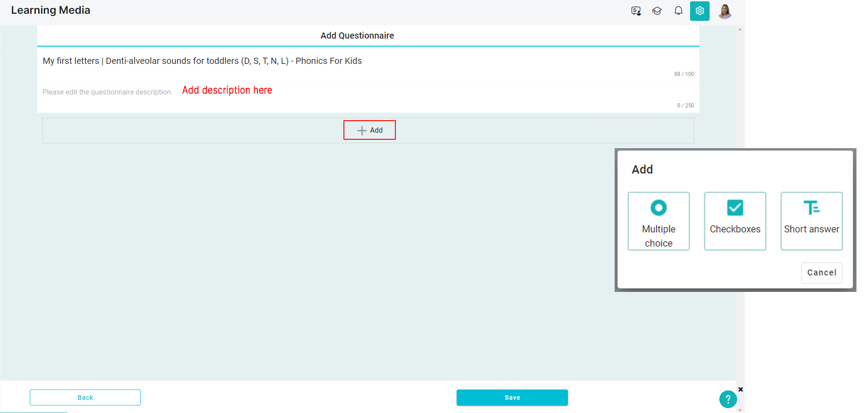Viewport: 868px width, 413px height.
Task: Open the graduation cap courses icon
Action: 657,11
